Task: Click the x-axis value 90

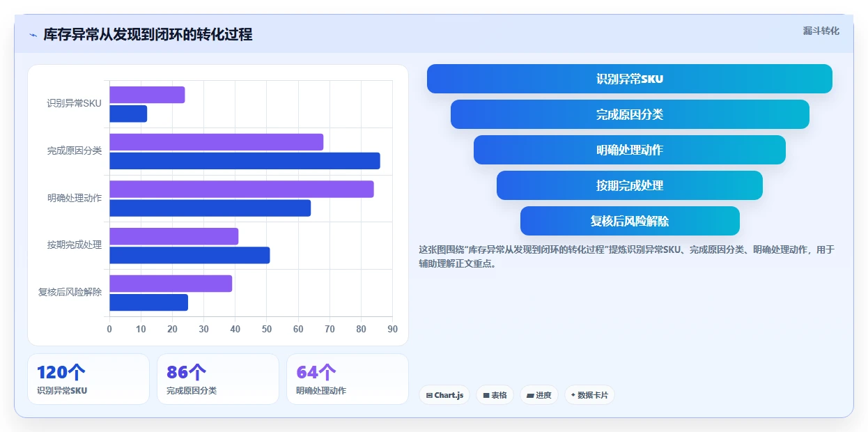Action: pos(392,329)
